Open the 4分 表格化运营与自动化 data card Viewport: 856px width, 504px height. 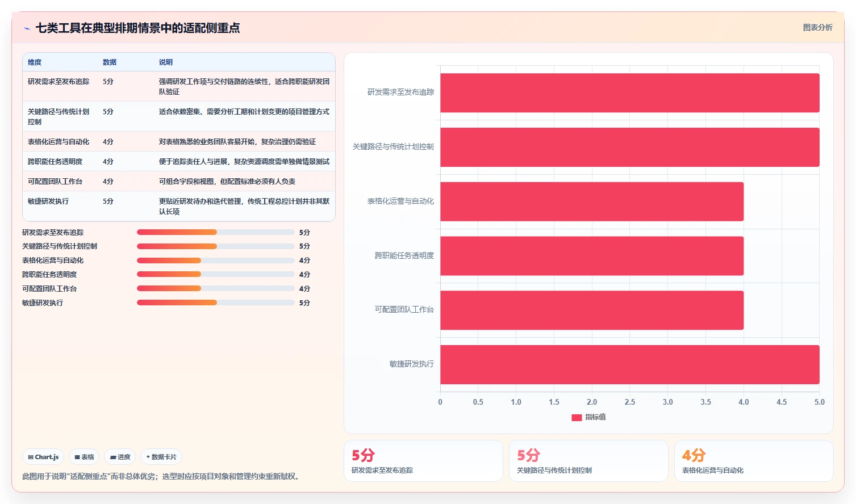[754, 461]
